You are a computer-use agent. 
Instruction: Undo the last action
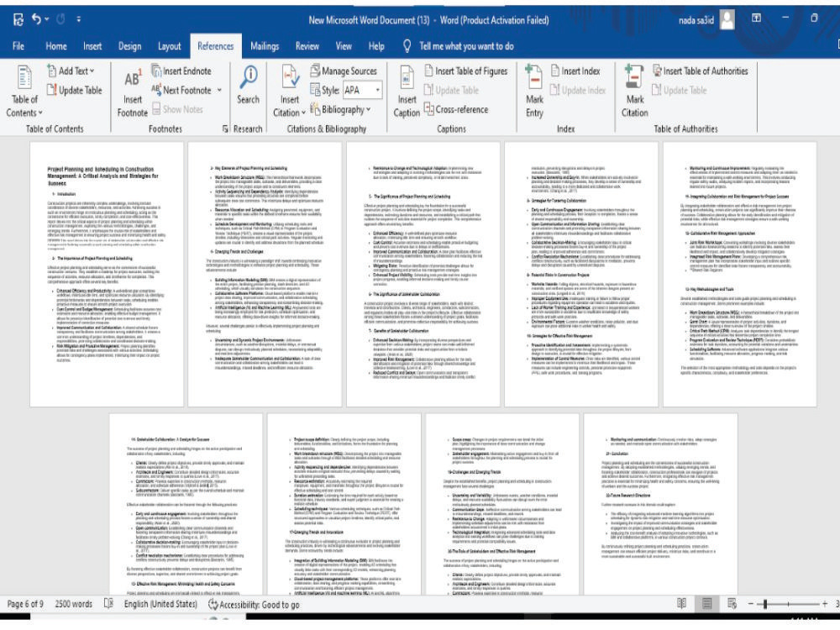[x=36, y=19]
